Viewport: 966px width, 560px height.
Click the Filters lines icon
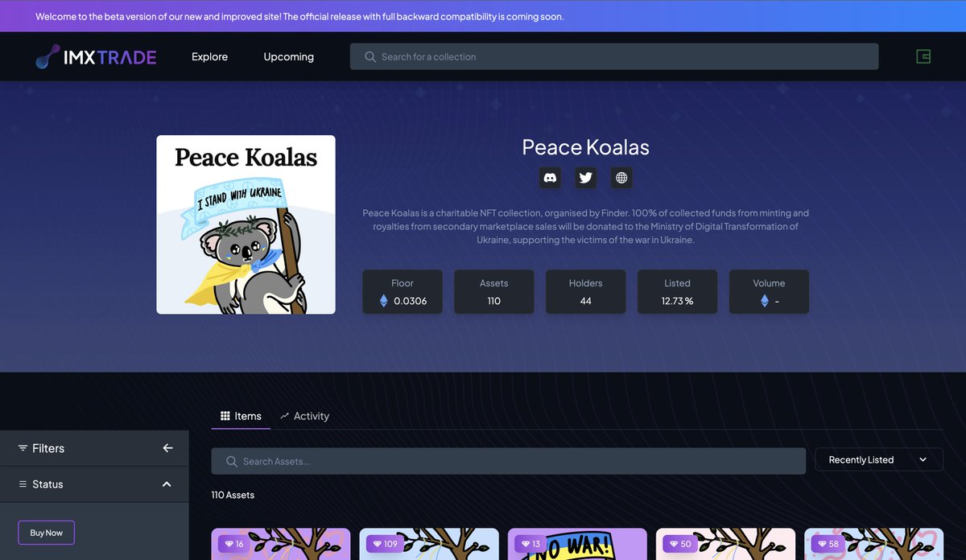(x=23, y=448)
